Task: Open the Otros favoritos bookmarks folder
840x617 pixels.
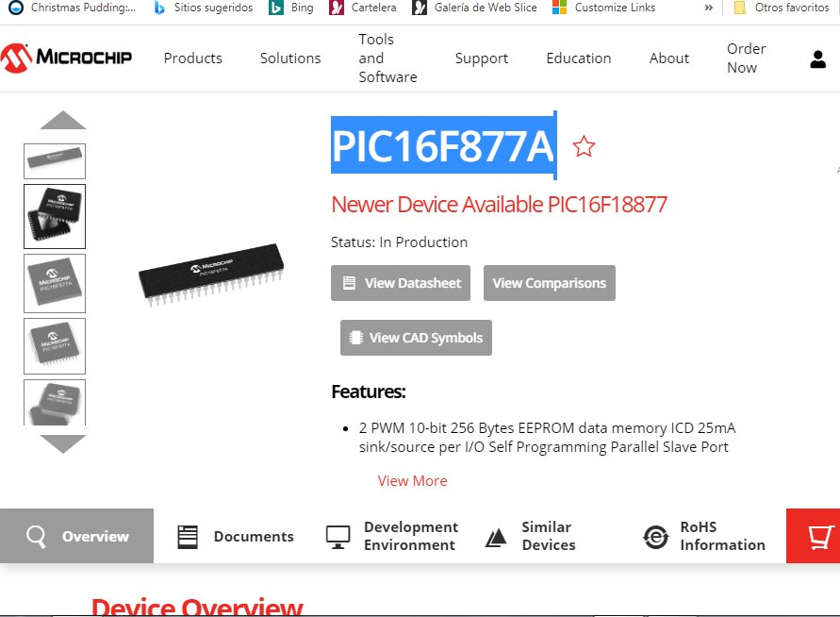Action: 781,8
